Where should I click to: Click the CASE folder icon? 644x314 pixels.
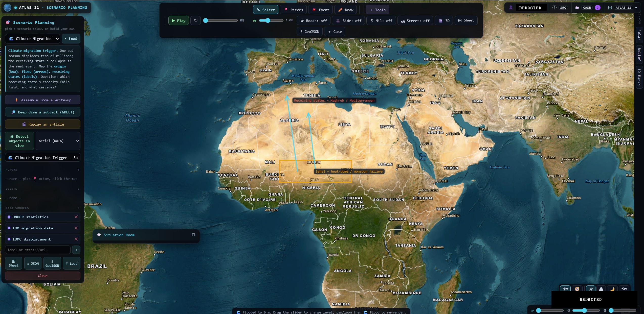pos(577,8)
